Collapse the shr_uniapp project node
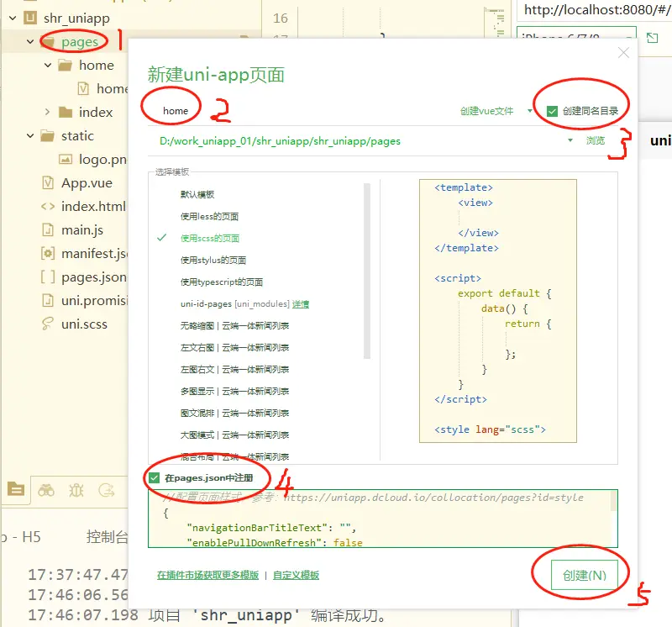672x627 pixels. (x=13, y=18)
